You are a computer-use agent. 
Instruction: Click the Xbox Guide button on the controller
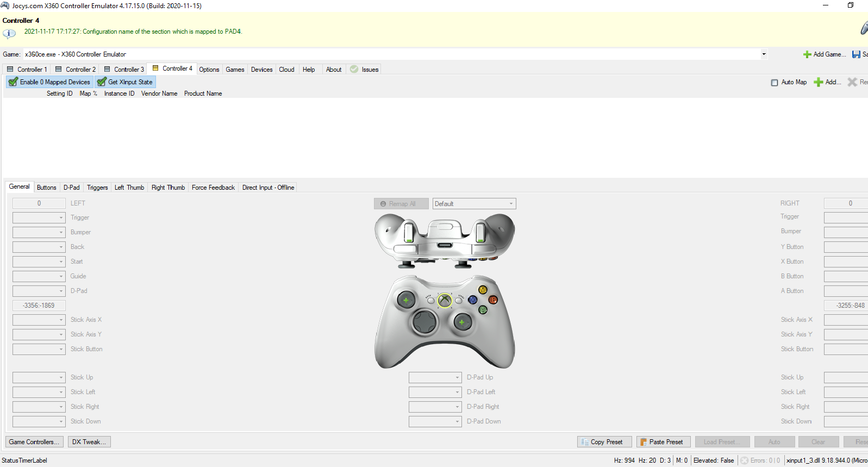tap(445, 300)
